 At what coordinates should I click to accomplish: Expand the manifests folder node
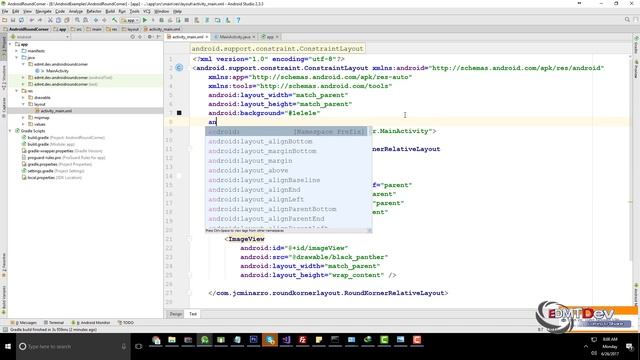[x=17, y=51]
